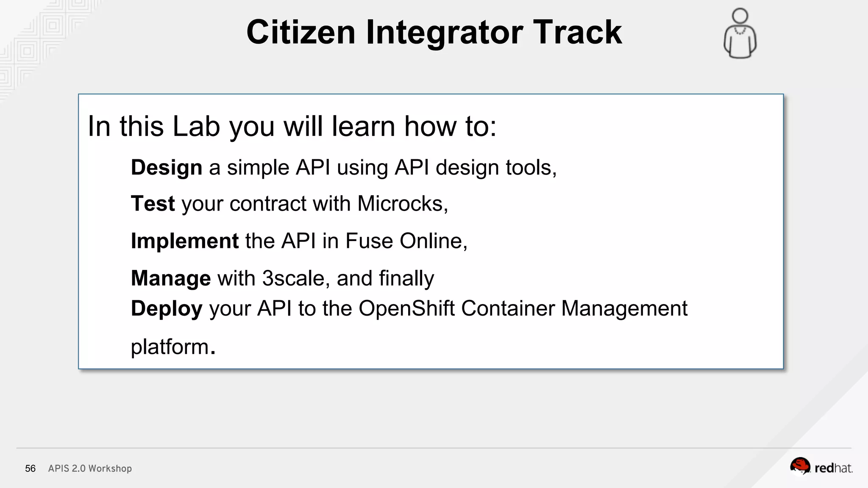Click the bold word Manage
The image size is (868, 488).
(x=171, y=278)
